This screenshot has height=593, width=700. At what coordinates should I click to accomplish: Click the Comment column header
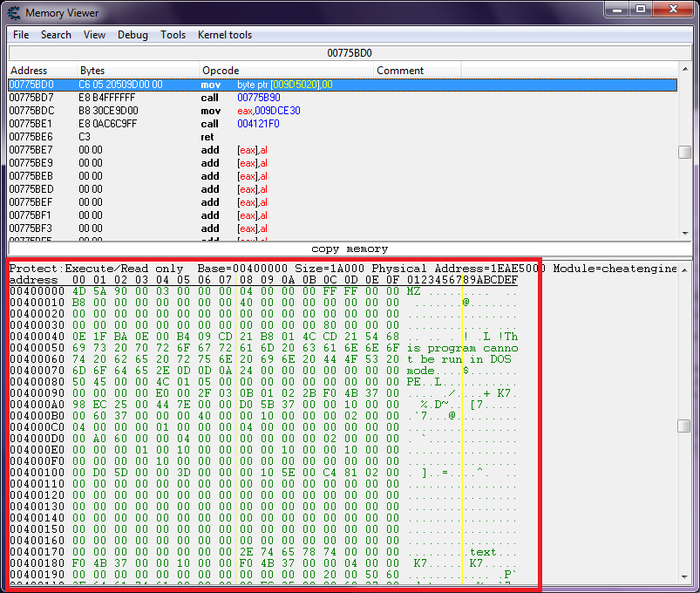point(400,71)
